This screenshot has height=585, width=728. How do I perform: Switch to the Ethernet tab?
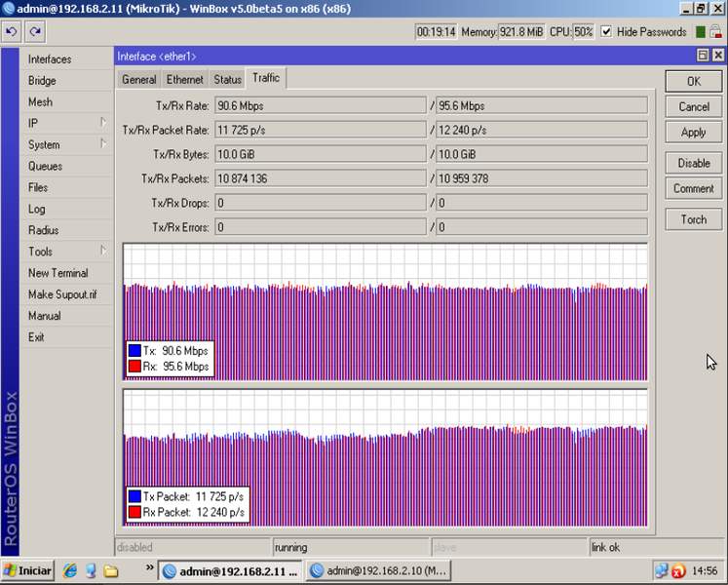(x=185, y=79)
